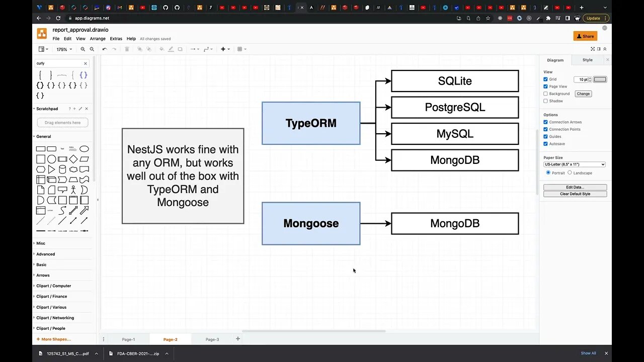Open the waypoints style dropdown
644x362 pixels.
click(208, 49)
